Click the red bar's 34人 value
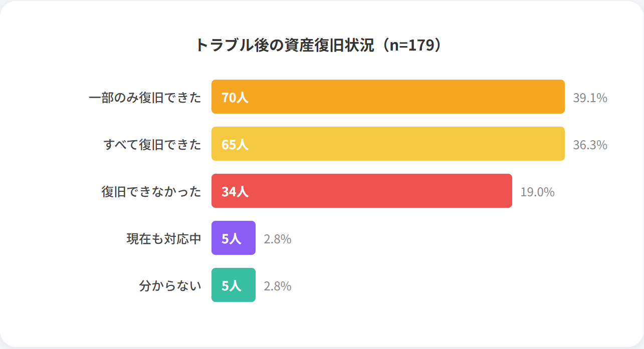Viewport: 644px width, 349px height. (x=235, y=192)
